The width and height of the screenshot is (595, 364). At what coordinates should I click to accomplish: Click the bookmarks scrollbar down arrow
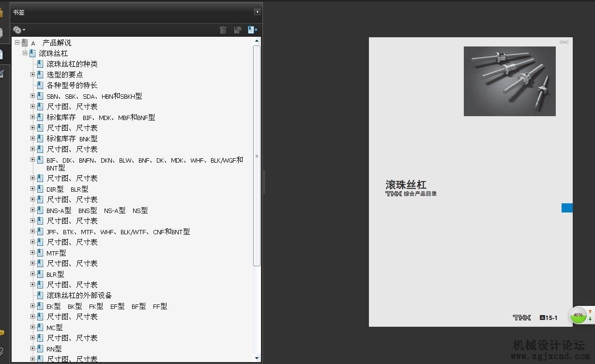[257, 358]
